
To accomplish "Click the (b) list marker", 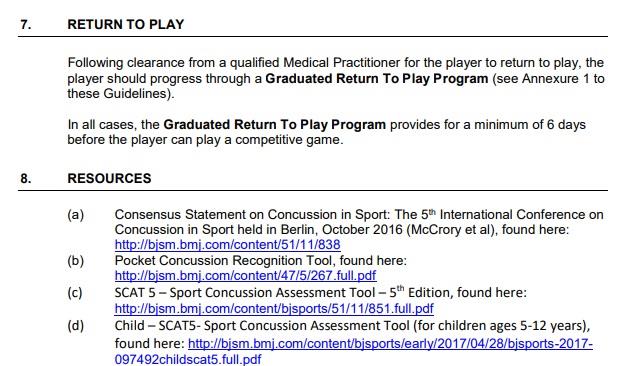I will click(x=76, y=260).
